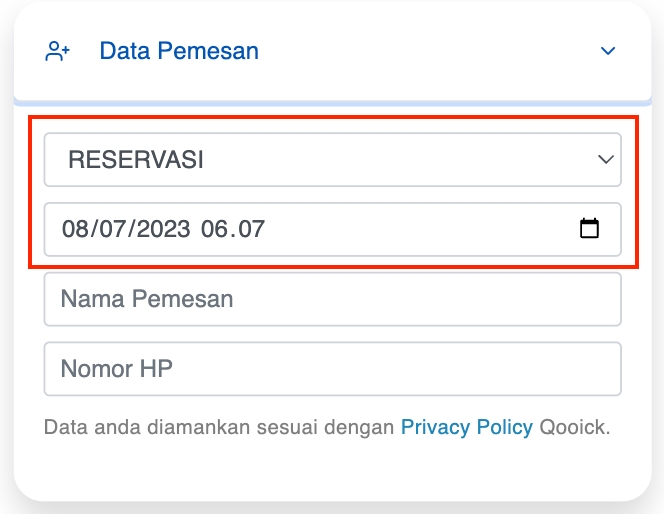Screen dimensions: 664x514
Task: Select the hour 06 in time portion
Action: click(x=214, y=229)
